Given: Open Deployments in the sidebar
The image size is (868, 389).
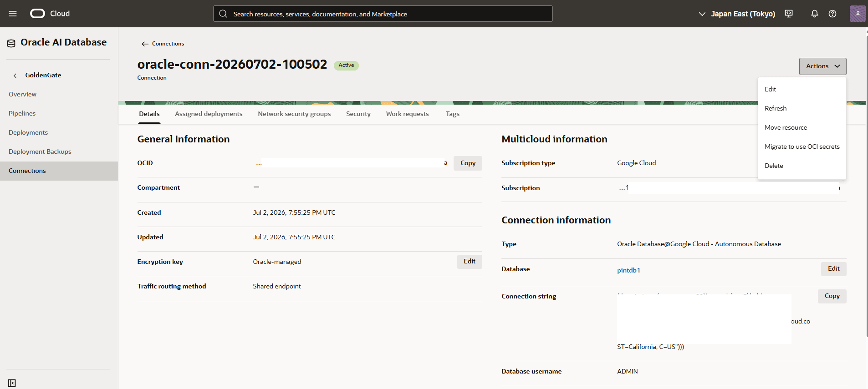Looking at the screenshot, I should tap(59, 133).
